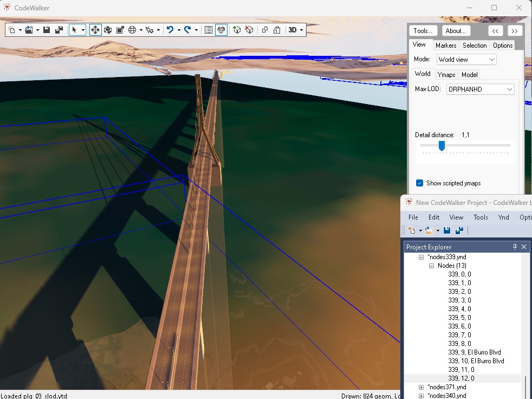The image size is (532, 399).
Task: Disable the Show scripted ymaps checkbox
Action: point(419,183)
